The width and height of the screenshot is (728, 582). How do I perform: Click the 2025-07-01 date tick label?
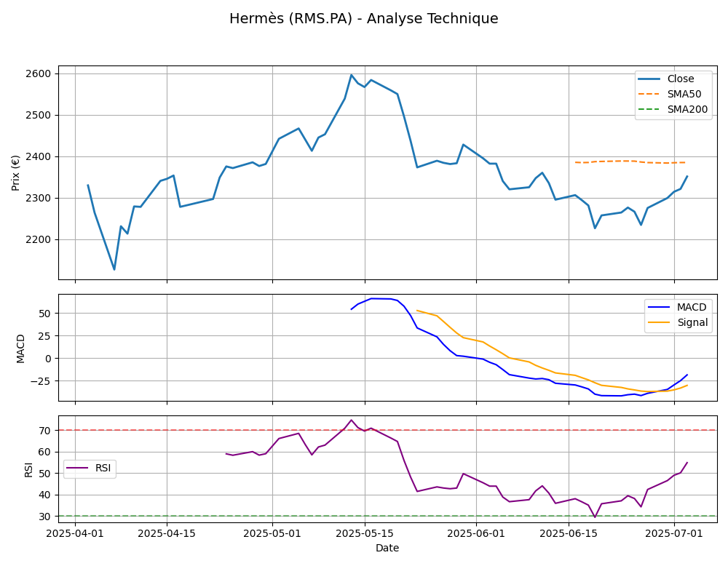point(674,533)
